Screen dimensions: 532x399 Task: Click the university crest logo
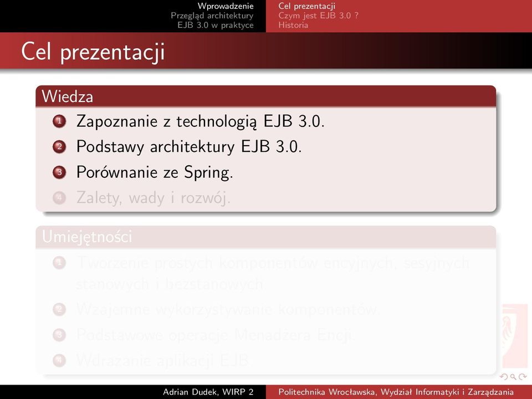coord(515,336)
